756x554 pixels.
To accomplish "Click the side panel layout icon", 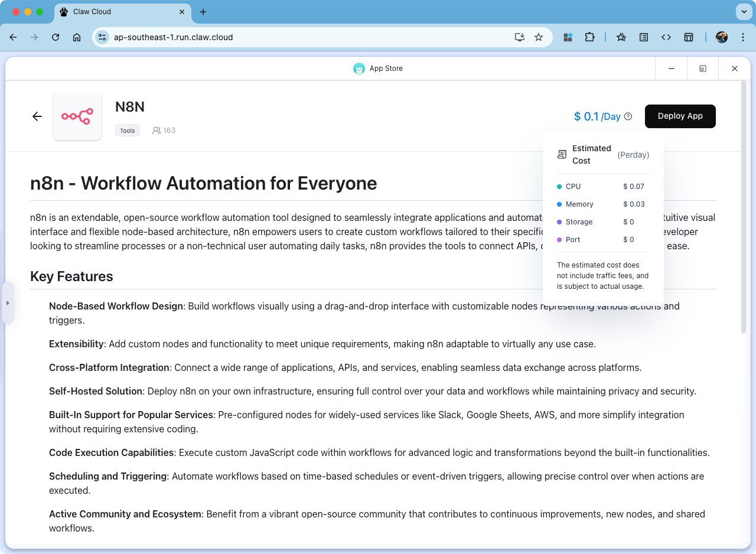I will pyautogui.click(x=689, y=37).
